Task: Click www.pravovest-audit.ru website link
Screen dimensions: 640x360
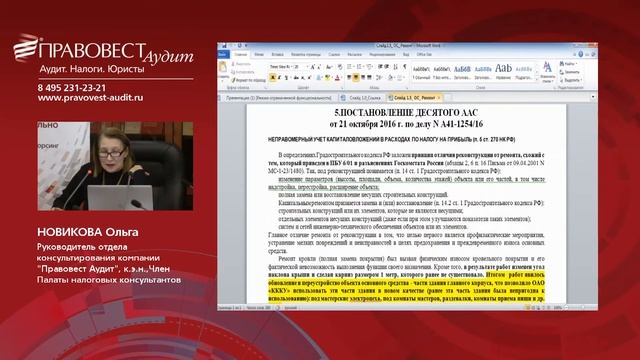Action: (91, 98)
